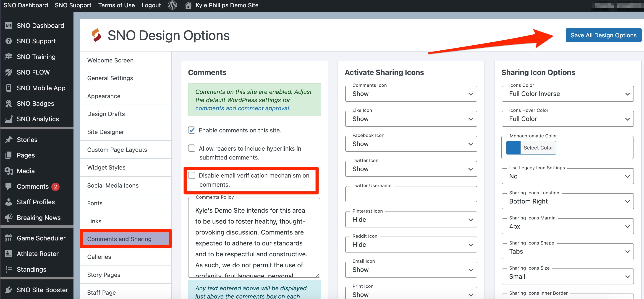Click the SNO Dashboard sidebar icon
The height and width of the screenshot is (299, 644).
[x=8, y=26]
